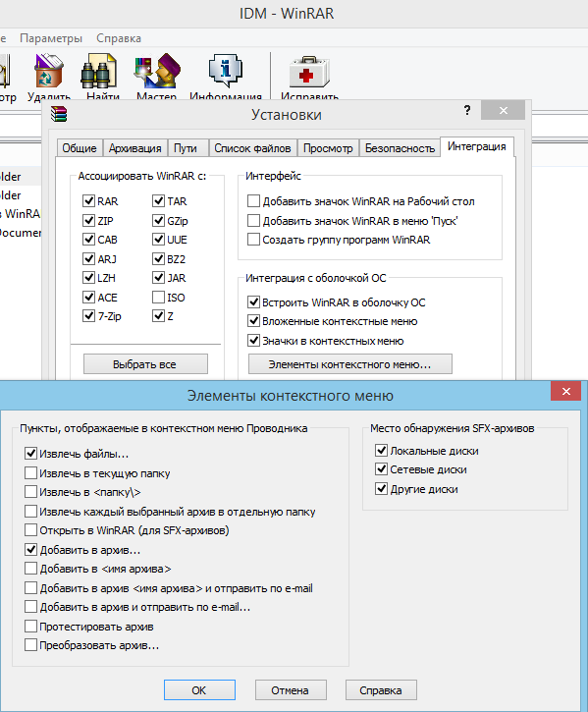The width and height of the screenshot is (588, 712).
Task: Click Элементы контекстного меню… button
Action: point(350,364)
